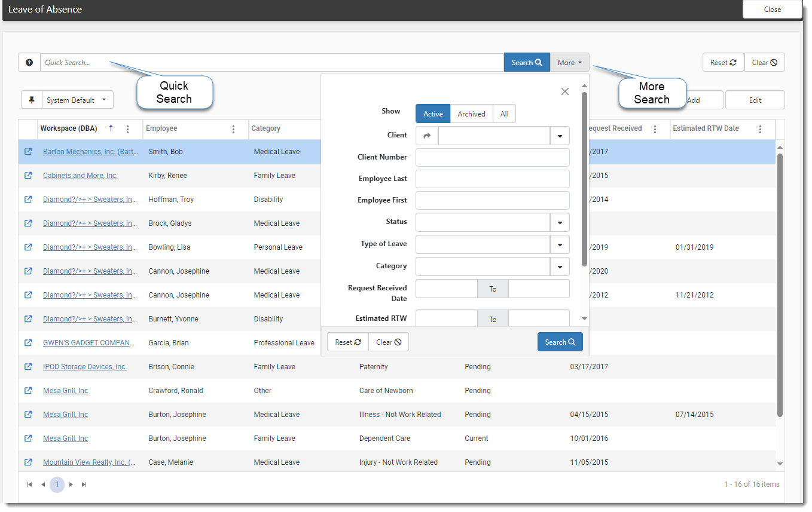
Task: Select All in Show filter
Action: [x=504, y=114]
